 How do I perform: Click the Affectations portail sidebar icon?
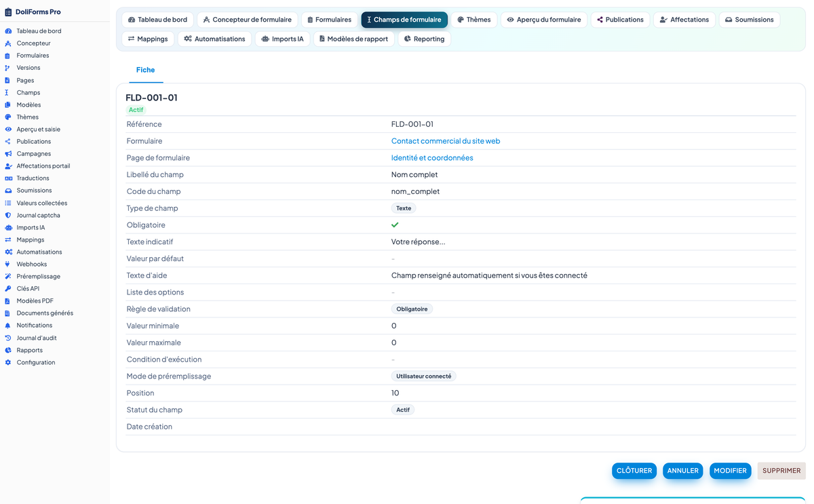click(8, 166)
